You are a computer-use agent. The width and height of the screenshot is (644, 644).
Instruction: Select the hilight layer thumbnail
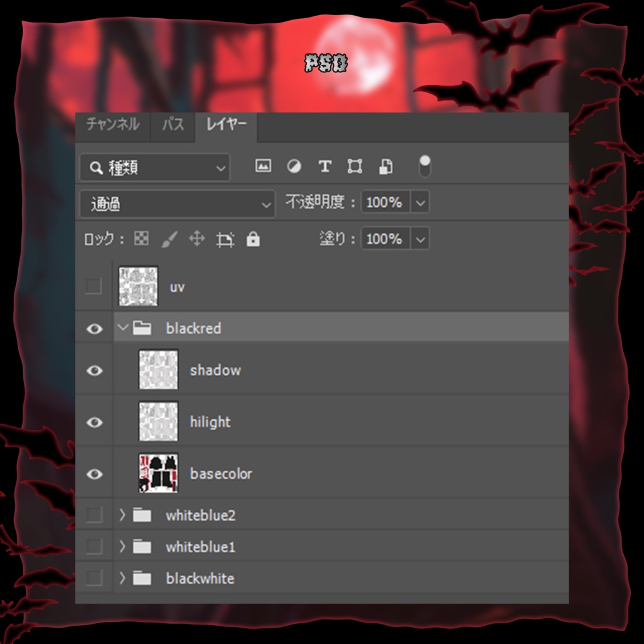(x=158, y=421)
